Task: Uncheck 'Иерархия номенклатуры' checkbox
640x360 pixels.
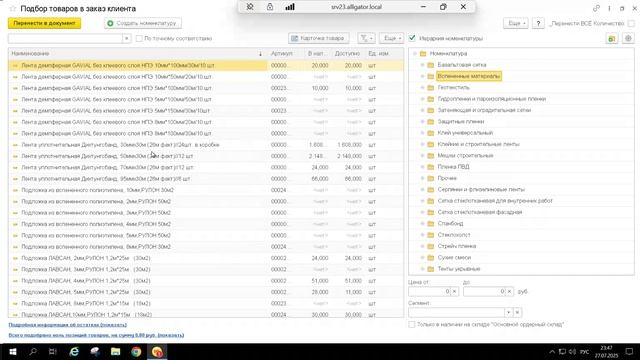Action: [x=412, y=38]
